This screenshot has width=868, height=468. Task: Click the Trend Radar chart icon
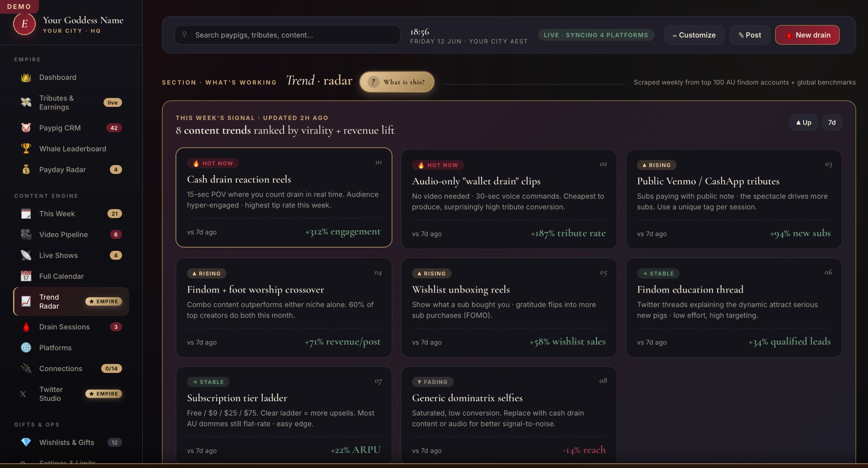(x=26, y=301)
